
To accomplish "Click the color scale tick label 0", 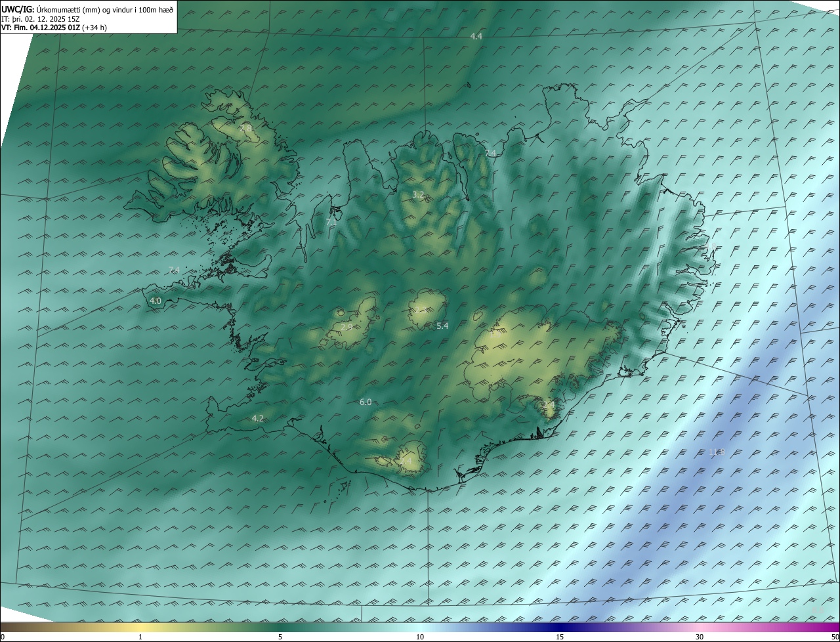I will point(3,637).
